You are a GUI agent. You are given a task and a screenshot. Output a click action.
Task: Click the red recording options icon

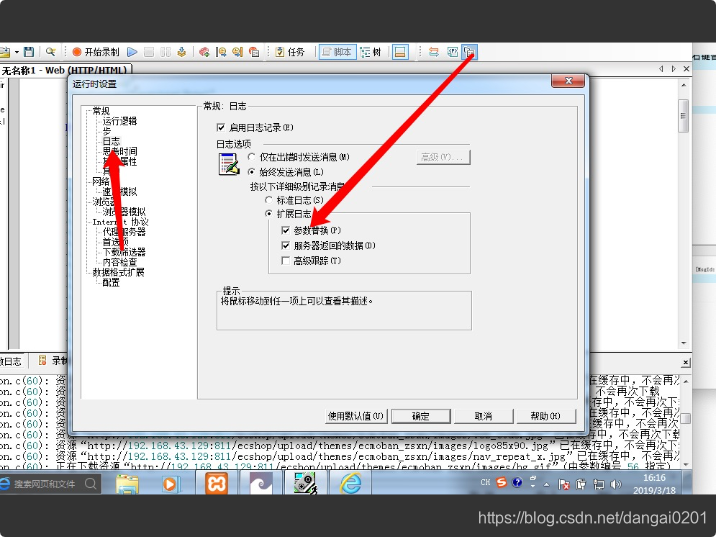click(204, 52)
